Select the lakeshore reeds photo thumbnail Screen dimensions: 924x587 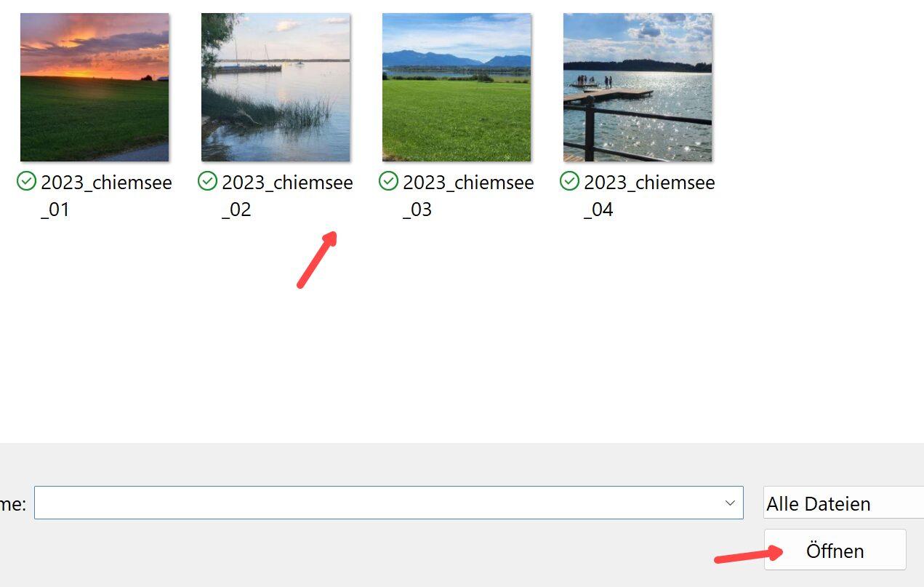(x=276, y=87)
